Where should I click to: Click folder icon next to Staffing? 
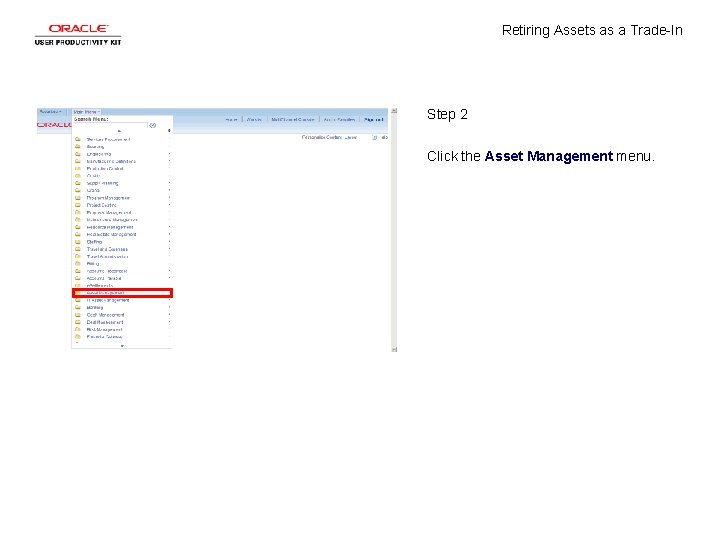[x=78, y=242]
